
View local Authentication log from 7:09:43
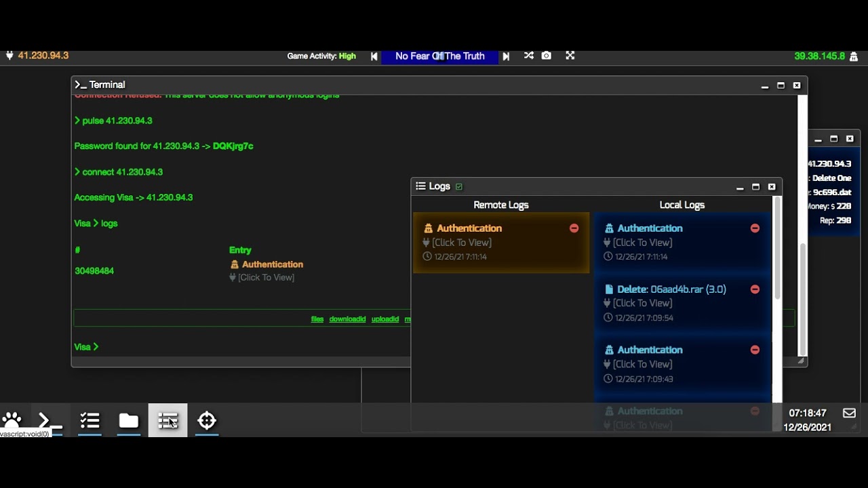pyautogui.click(x=642, y=364)
